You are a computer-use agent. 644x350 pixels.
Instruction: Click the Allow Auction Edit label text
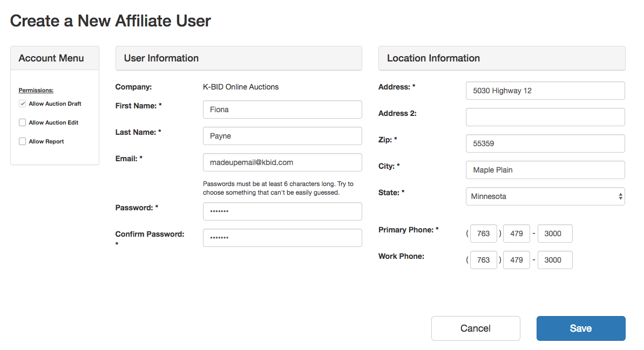53,122
